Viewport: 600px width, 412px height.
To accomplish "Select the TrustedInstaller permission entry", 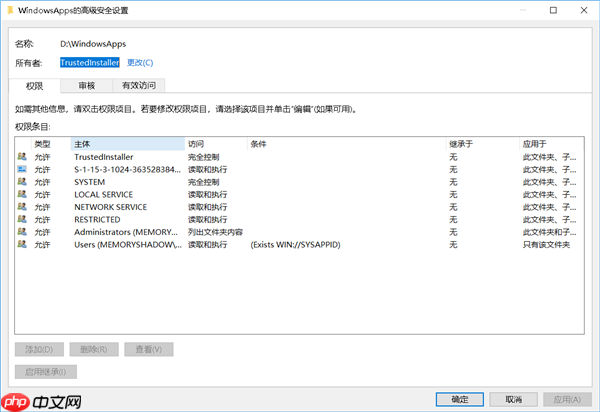I will coord(299,157).
